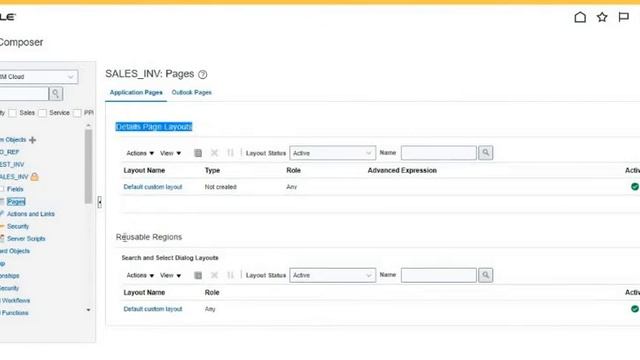The width and height of the screenshot is (640, 360).
Task: Go to the Home icon
Action: 580,17
